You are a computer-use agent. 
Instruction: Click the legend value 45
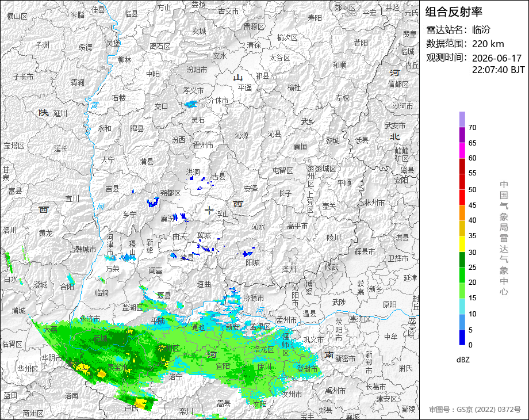point(472,205)
